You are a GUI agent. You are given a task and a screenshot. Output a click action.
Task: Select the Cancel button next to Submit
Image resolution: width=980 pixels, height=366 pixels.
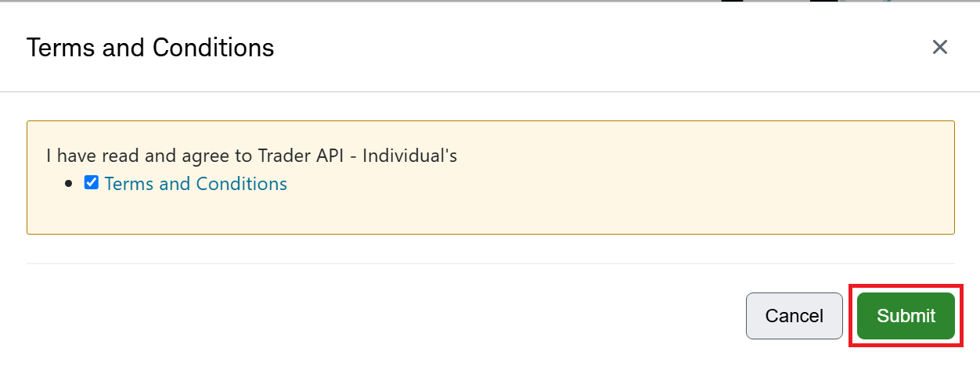(794, 316)
